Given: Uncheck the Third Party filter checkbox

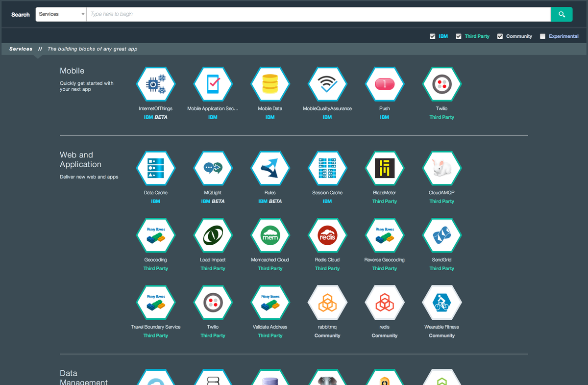Looking at the screenshot, I should (x=459, y=36).
